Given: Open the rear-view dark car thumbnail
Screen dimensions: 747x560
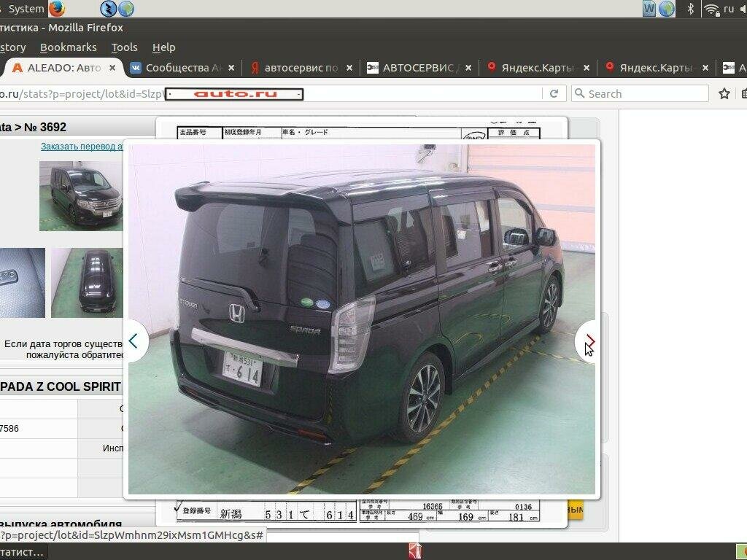Looking at the screenshot, I should click(x=88, y=282).
